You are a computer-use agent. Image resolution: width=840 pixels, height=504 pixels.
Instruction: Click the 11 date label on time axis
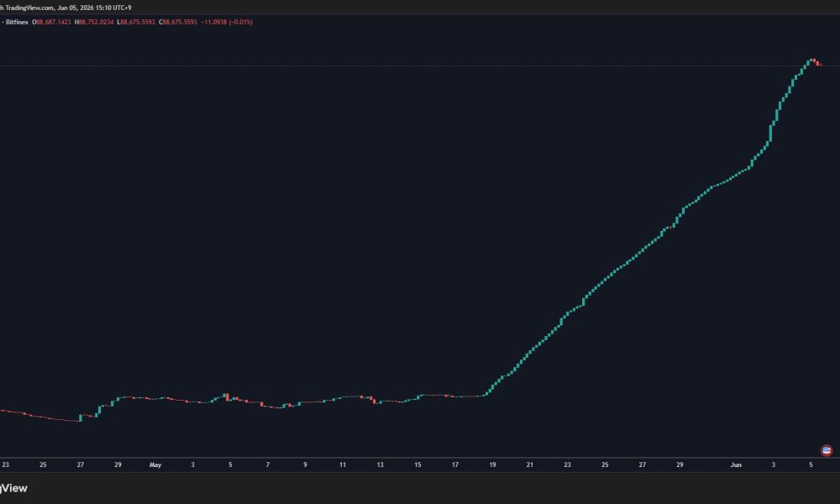[343, 465]
